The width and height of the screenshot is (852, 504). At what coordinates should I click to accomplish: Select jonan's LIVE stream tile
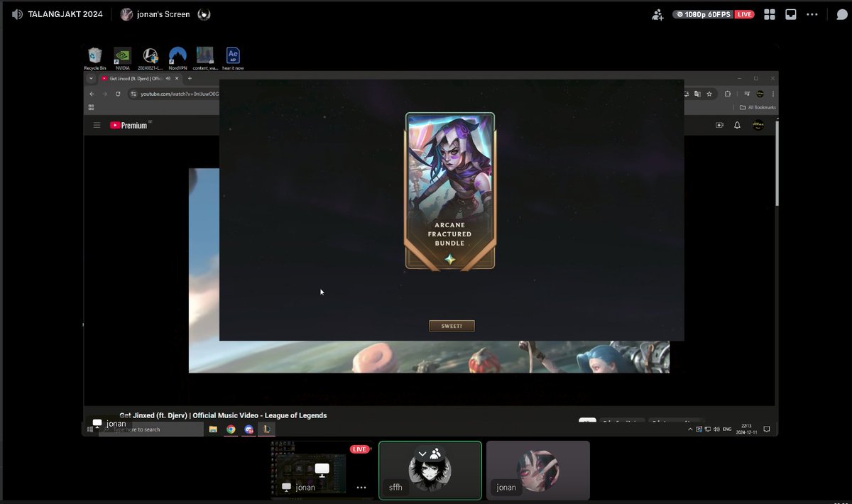(x=321, y=470)
